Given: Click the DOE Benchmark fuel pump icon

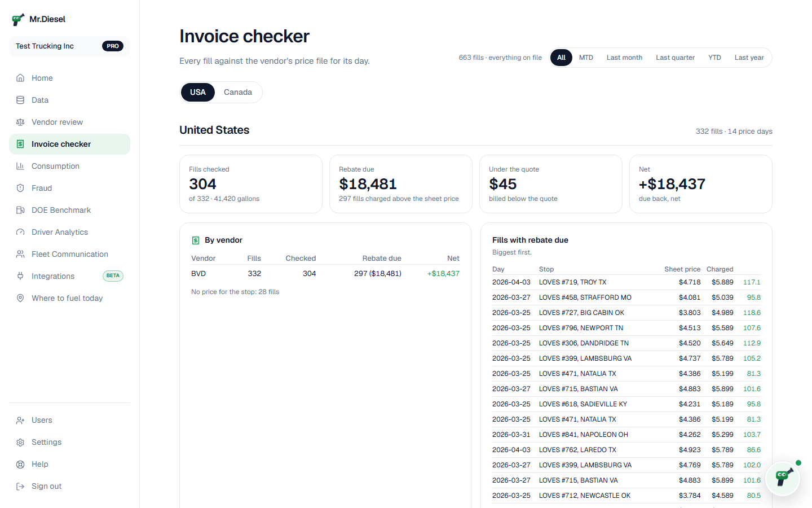Looking at the screenshot, I should point(20,210).
